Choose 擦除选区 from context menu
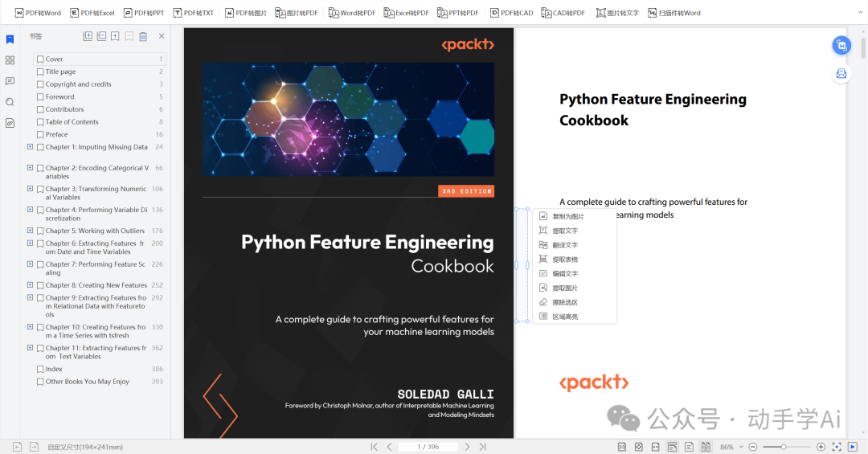Image resolution: width=868 pixels, height=454 pixels. pos(575,302)
